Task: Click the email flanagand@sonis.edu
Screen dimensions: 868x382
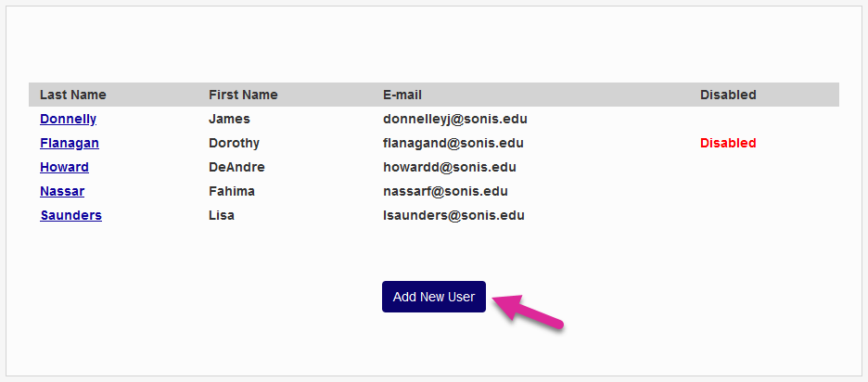Action: 453,143
